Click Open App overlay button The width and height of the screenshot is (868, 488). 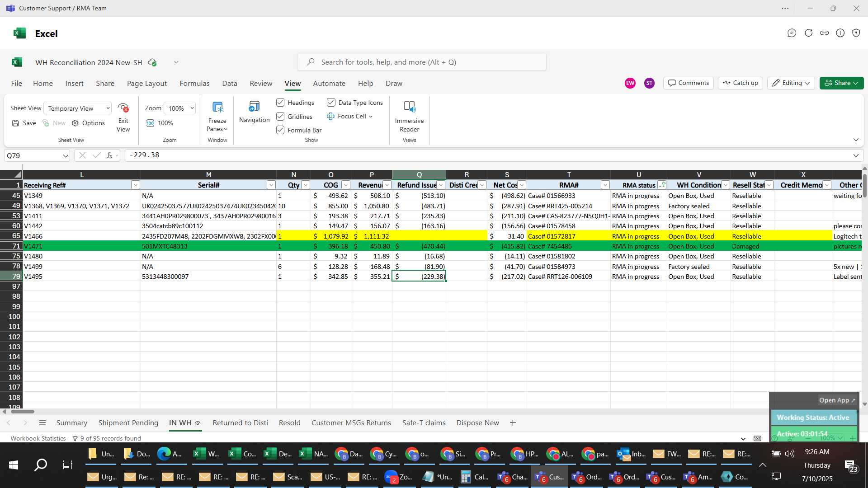pyautogui.click(x=837, y=400)
